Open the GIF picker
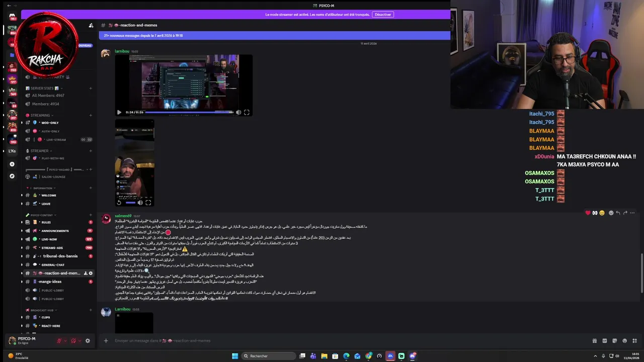 605,340
